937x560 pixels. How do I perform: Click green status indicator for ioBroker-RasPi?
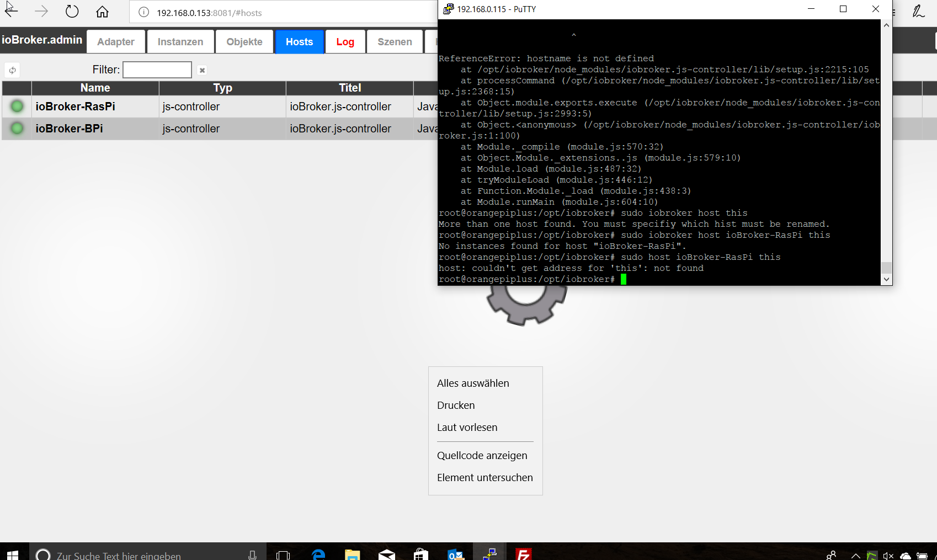click(17, 106)
